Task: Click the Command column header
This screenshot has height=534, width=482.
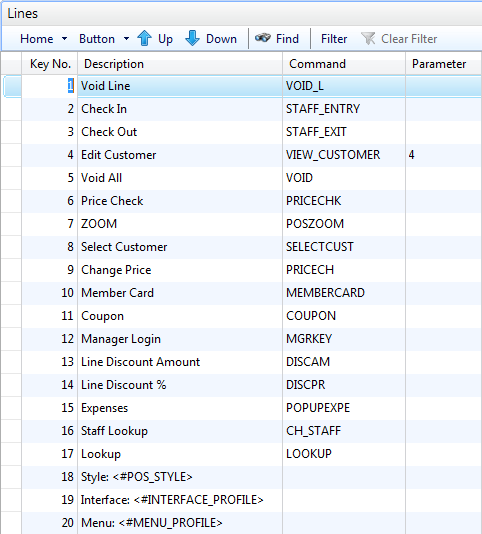Action: 344,64
